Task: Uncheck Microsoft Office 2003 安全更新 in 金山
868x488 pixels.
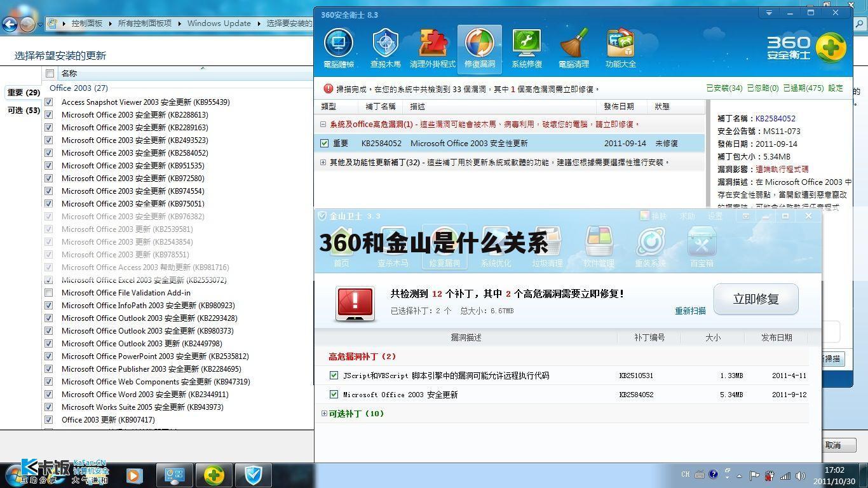Action: (x=334, y=395)
